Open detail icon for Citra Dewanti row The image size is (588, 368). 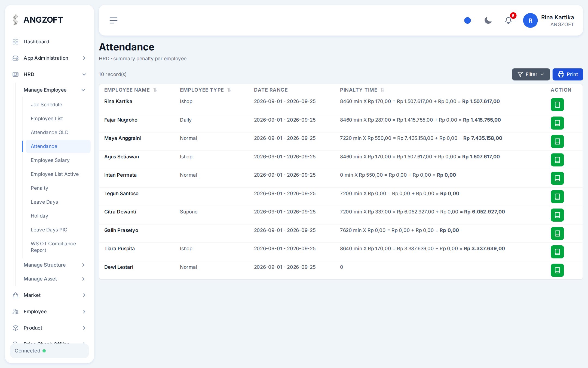tap(557, 215)
